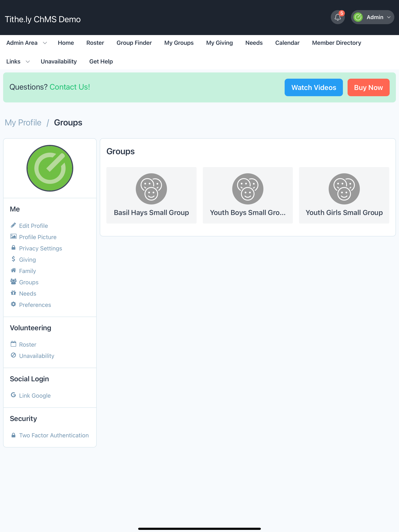
Task: Open Roster in the top navigation
Action: click(x=95, y=43)
